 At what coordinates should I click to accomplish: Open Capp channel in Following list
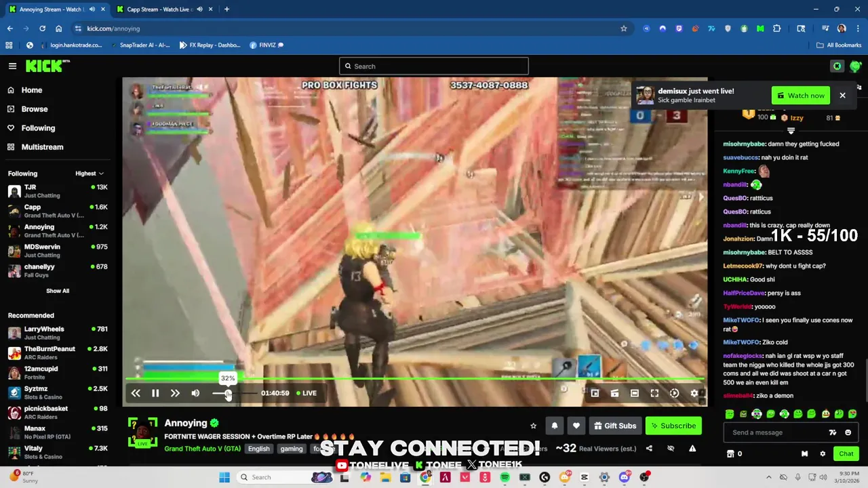tap(58, 211)
